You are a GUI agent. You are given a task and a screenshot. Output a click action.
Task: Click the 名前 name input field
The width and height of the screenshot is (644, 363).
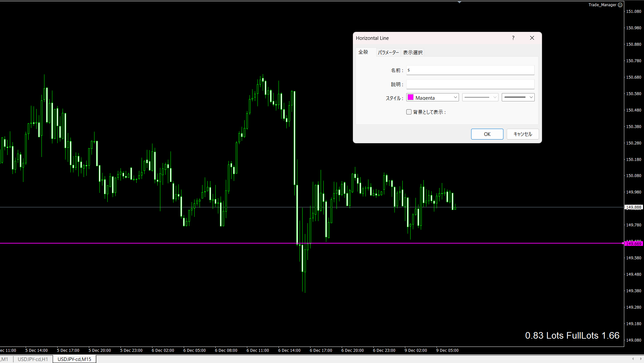click(470, 70)
